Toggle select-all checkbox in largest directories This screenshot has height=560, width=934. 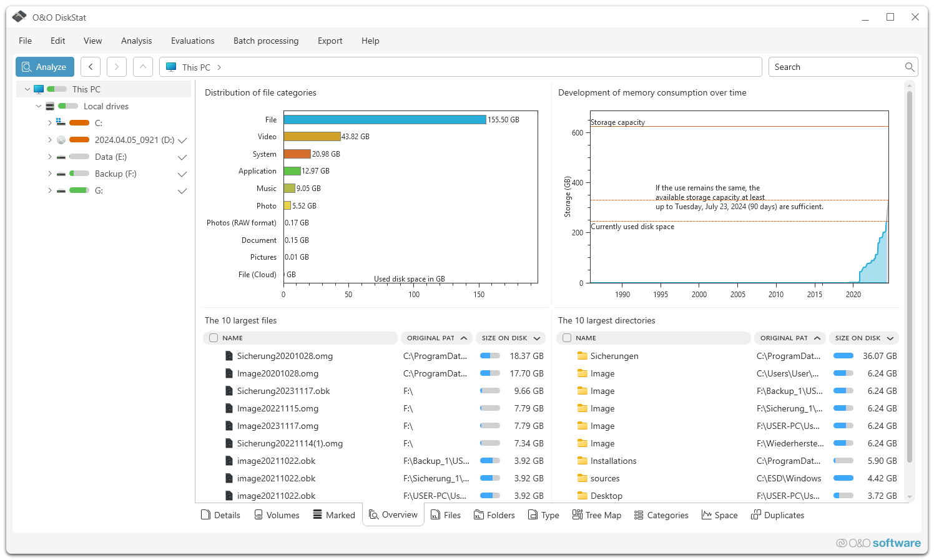coord(567,338)
